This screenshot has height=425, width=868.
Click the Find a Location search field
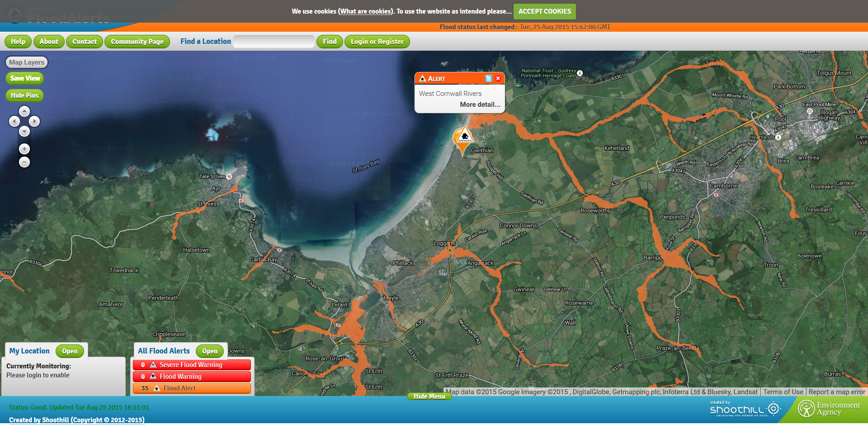274,42
